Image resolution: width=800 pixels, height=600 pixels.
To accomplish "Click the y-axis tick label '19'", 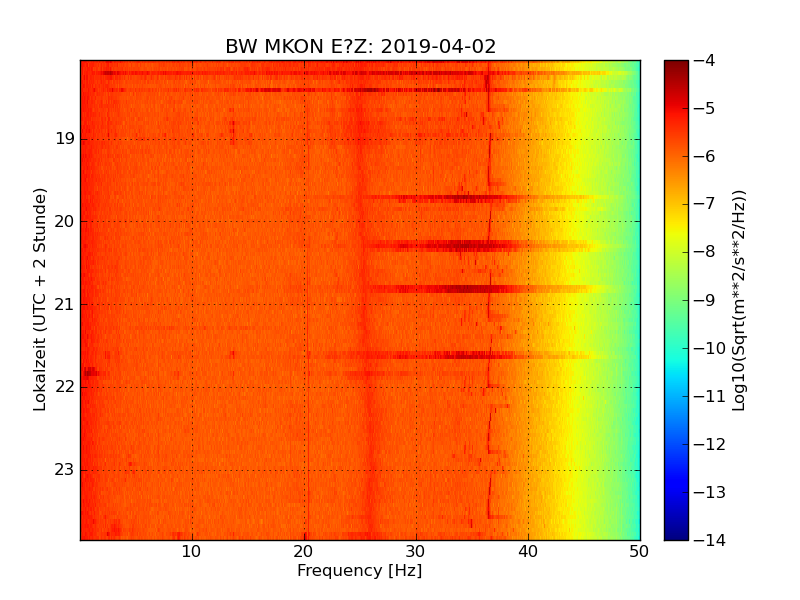I will [65, 139].
